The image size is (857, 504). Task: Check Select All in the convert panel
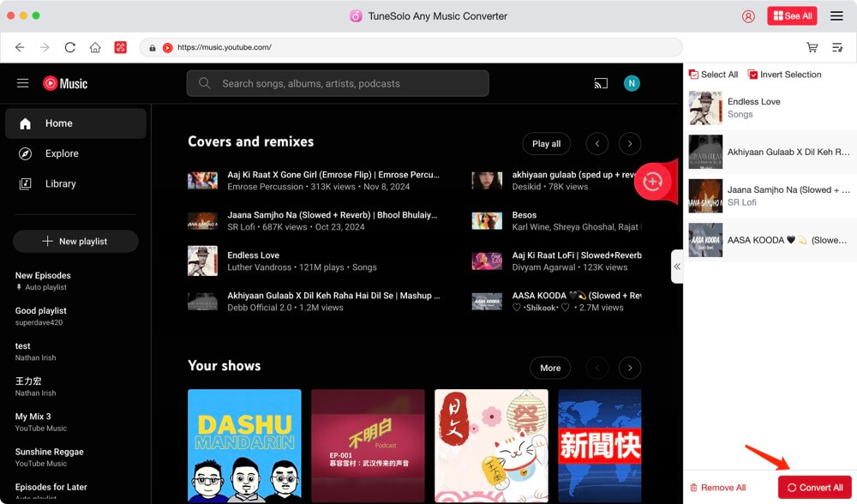[x=713, y=75]
